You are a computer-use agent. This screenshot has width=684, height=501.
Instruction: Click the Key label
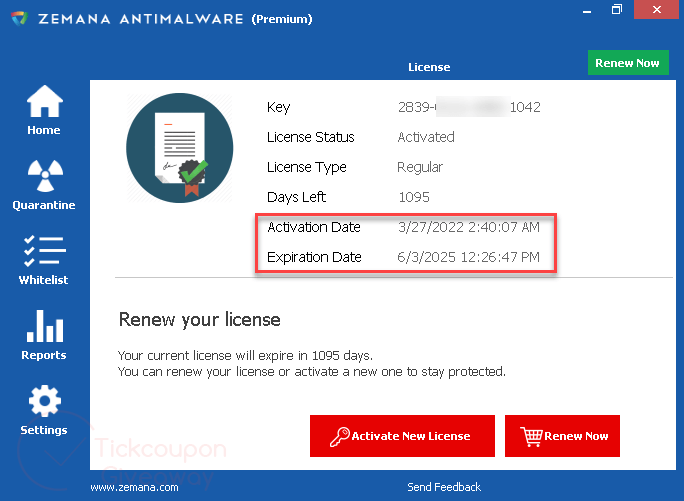[279, 107]
